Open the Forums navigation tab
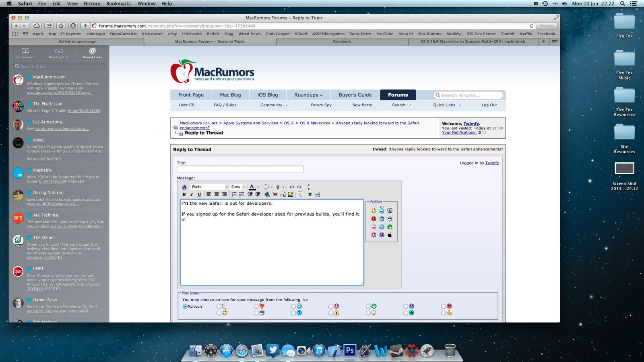The height and width of the screenshot is (362, 644). [x=398, y=95]
